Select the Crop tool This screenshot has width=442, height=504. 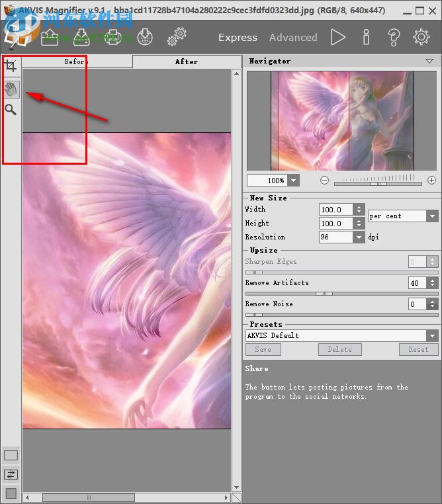[x=11, y=66]
